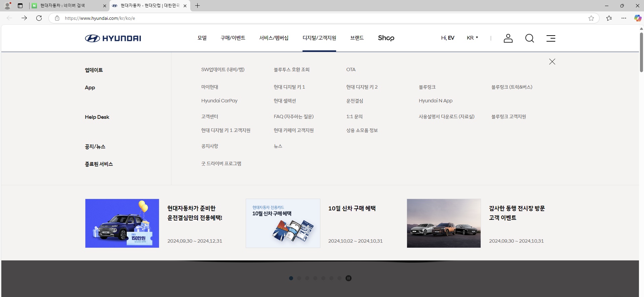Select the second carousel dot
Viewport: 644px width, 297px height.
click(x=299, y=278)
